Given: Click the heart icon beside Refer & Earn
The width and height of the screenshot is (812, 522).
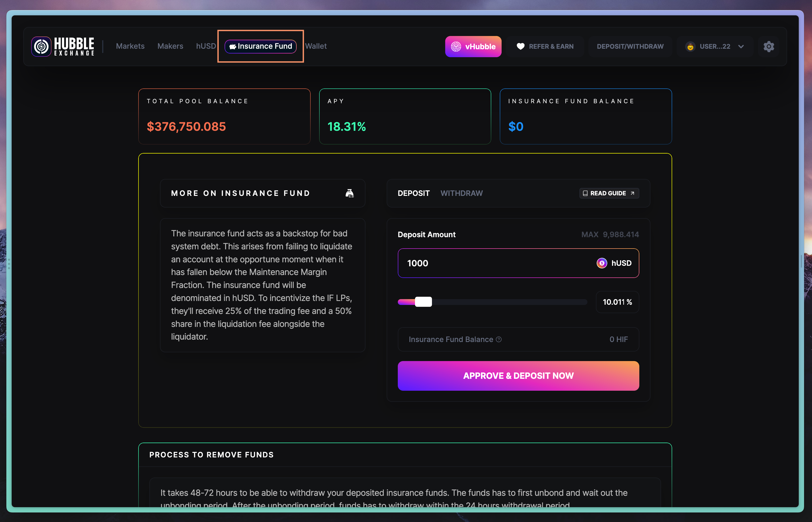Looking at the screenshot, I should 520,46.
